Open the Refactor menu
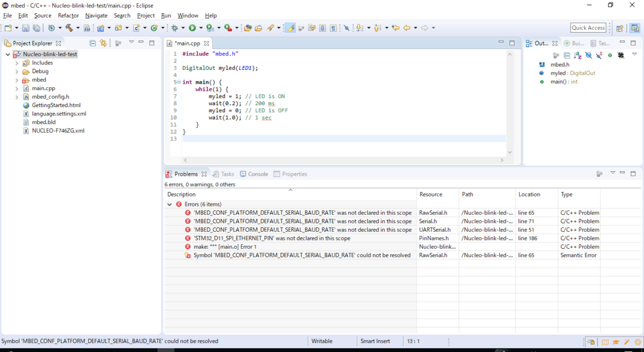This screenshot has width=644, height=352. tap(68, 16)
